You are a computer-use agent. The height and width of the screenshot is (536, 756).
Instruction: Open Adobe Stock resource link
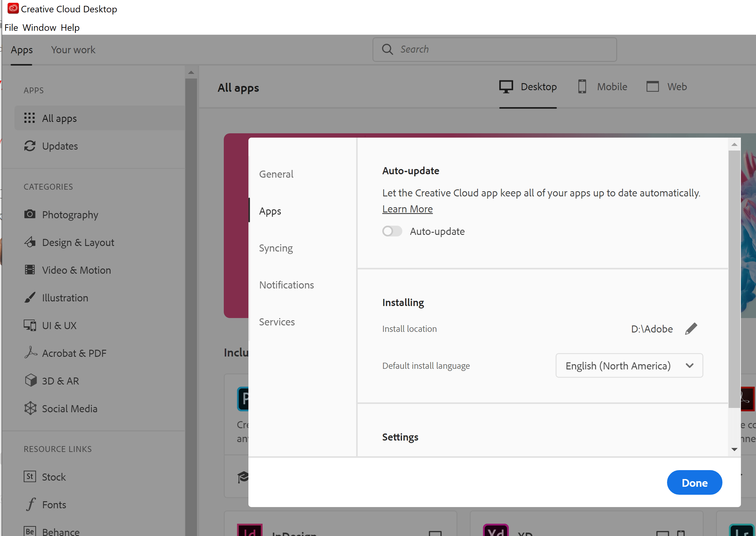pyautogui.click(x=54, y=477)
